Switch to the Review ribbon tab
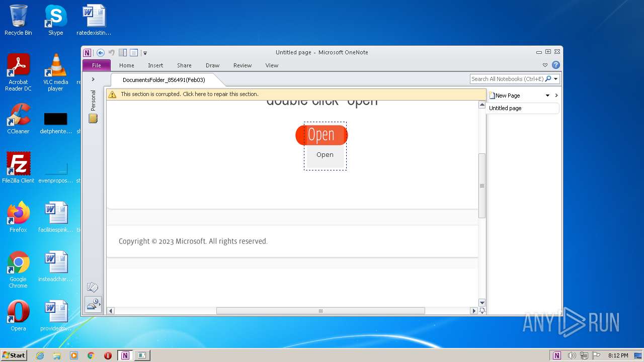The image size is (644, 362). tap(243, 65)
